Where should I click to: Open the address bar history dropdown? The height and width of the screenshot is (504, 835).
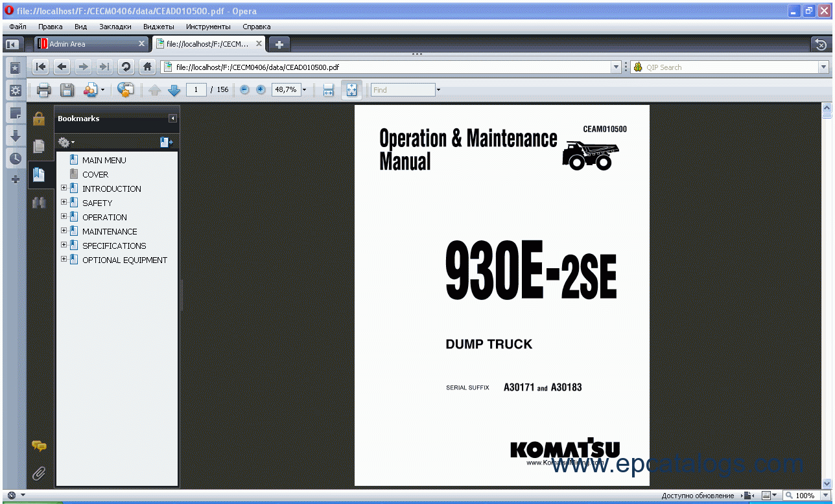coord(616,67)
